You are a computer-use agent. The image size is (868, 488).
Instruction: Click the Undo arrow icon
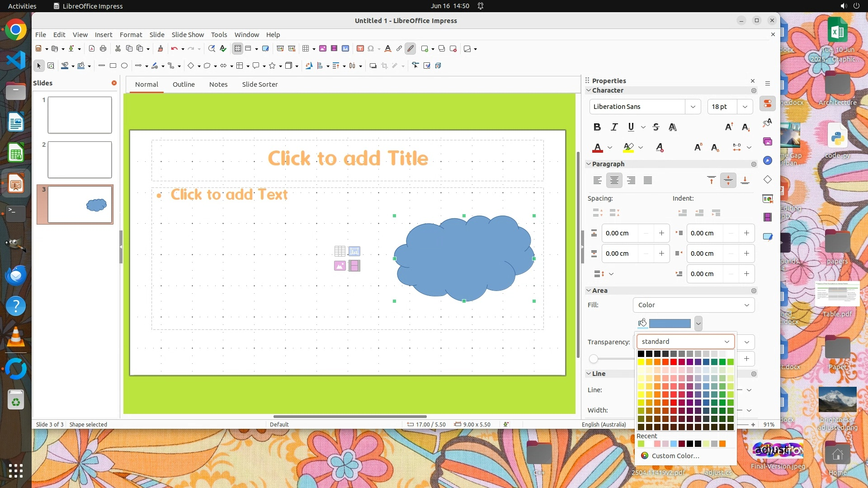(174, 49)
